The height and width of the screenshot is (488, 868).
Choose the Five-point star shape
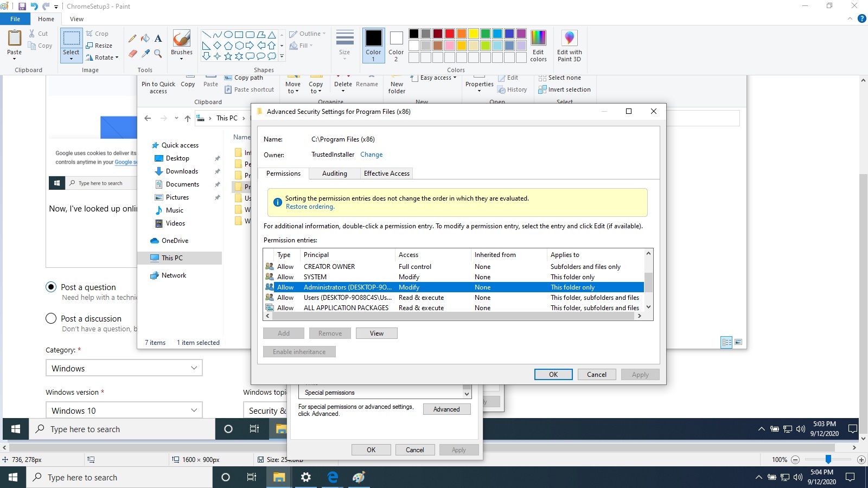pyautogui.click(x=228, y=56)
